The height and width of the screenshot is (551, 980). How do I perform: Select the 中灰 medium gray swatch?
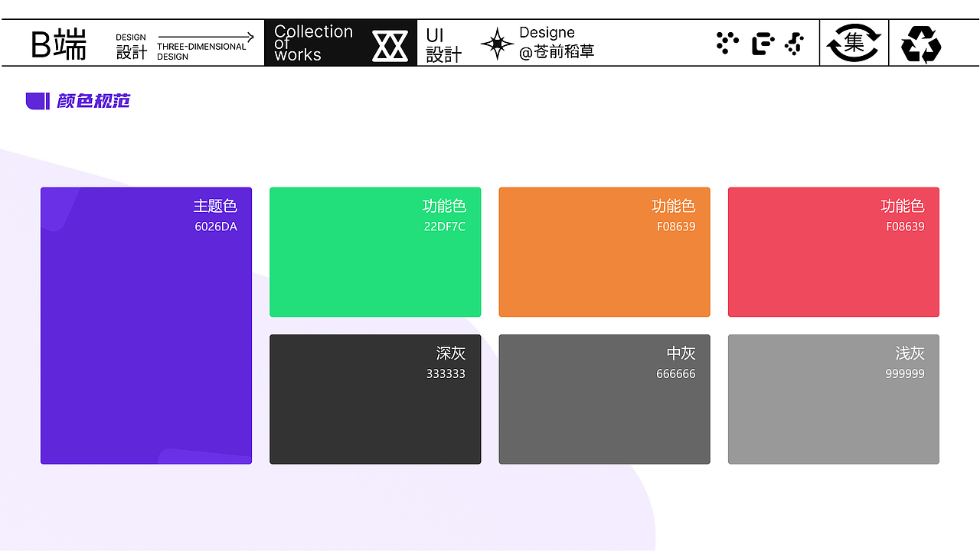click(x=604, y=399)
